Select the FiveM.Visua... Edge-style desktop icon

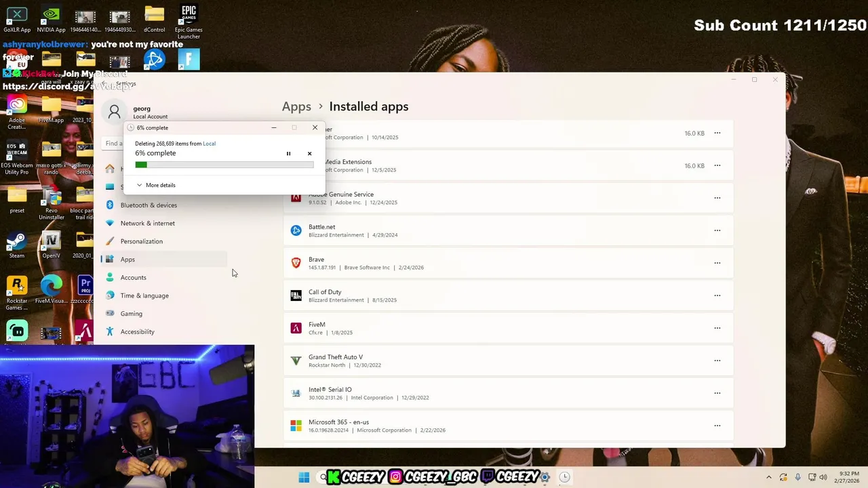point(51,290)
